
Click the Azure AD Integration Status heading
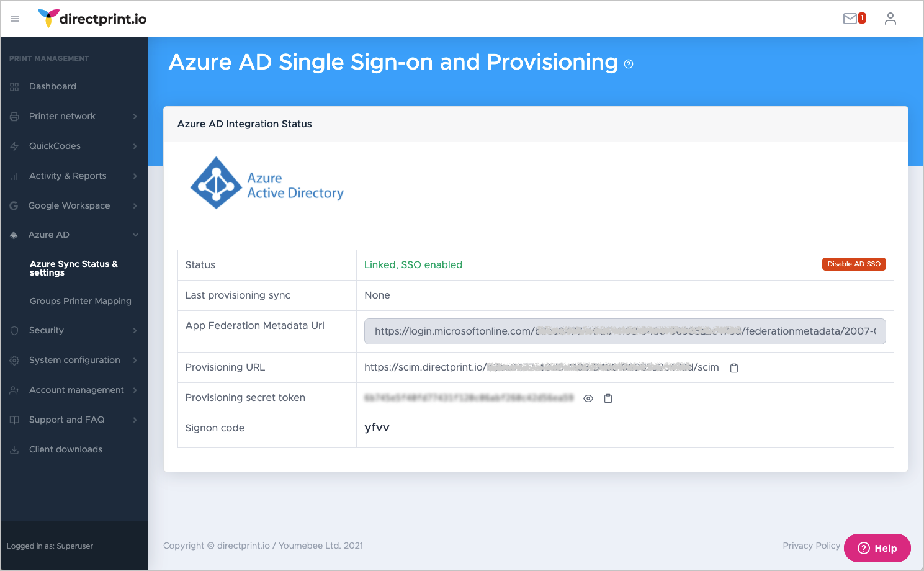pos(244,124)
